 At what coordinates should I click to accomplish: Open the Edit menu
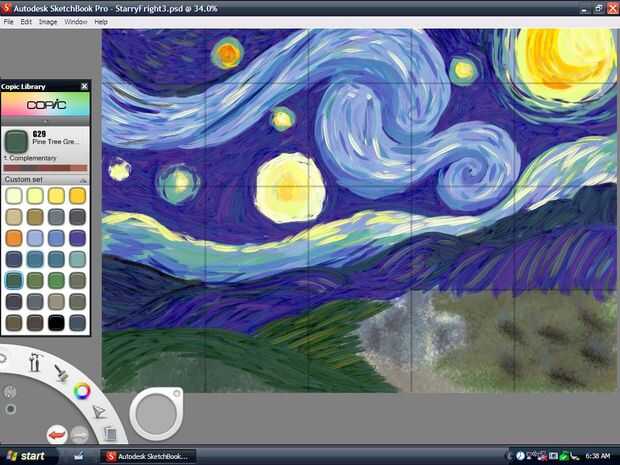[26, 22]
